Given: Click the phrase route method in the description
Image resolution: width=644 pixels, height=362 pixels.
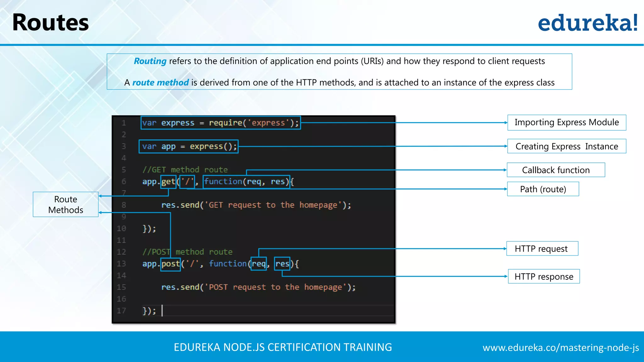Looking at the screenshot, I should (x=160, y=83).
